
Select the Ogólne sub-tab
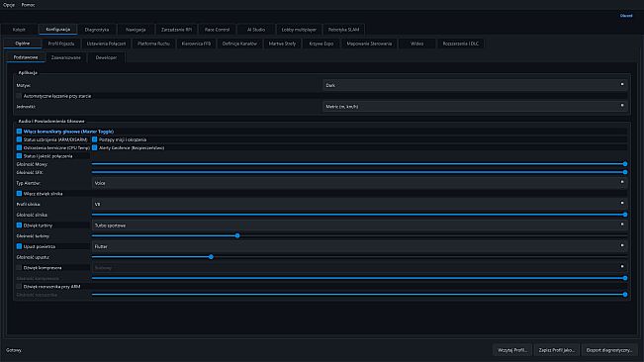click(x=23, y=44)
